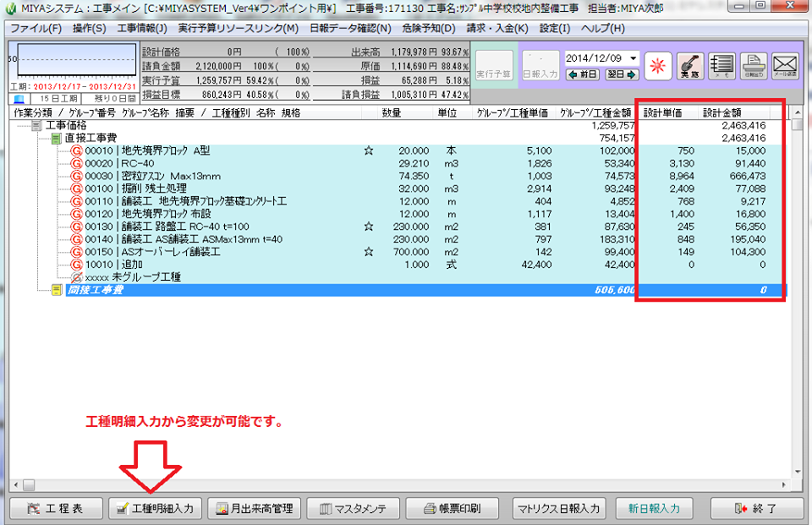Click the G icon of 00100 掘削

77,189
